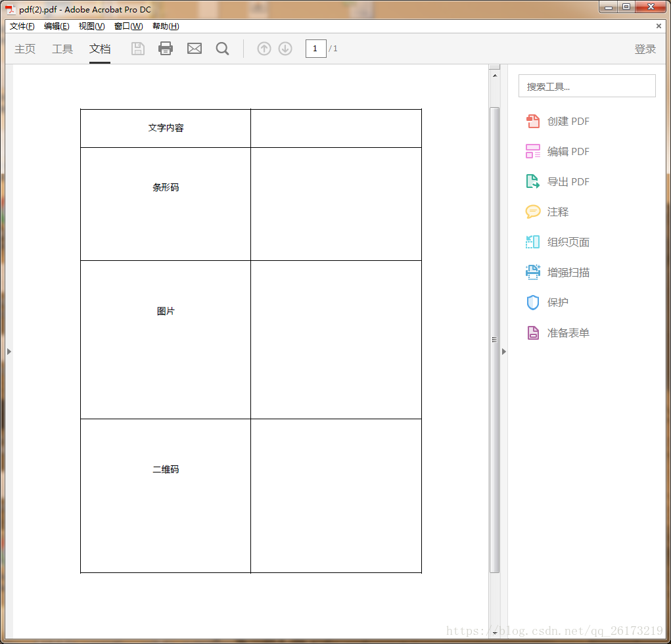Click the next page down arrow icon

click(x=285, y=48)
